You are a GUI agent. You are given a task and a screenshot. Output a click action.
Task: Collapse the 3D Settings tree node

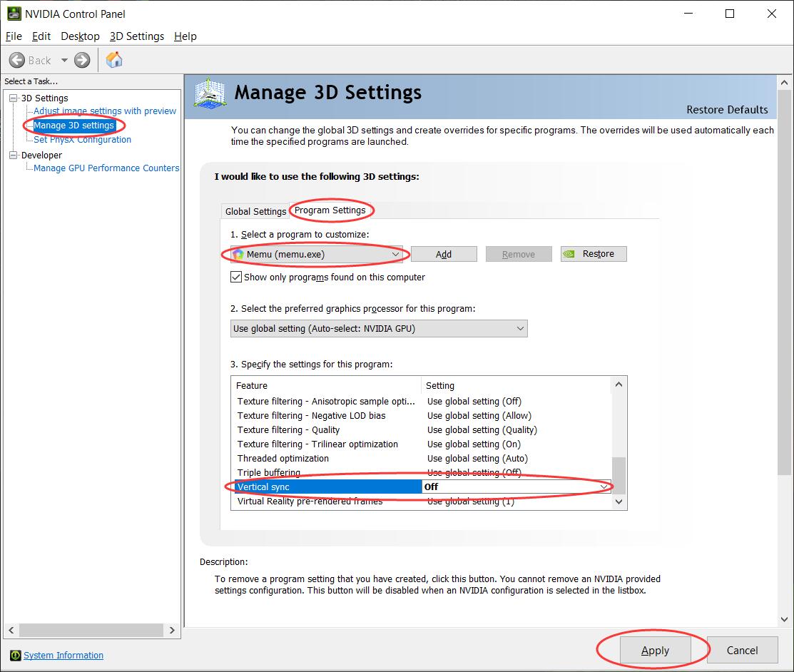pyautogui.click(x=14, y=98)
